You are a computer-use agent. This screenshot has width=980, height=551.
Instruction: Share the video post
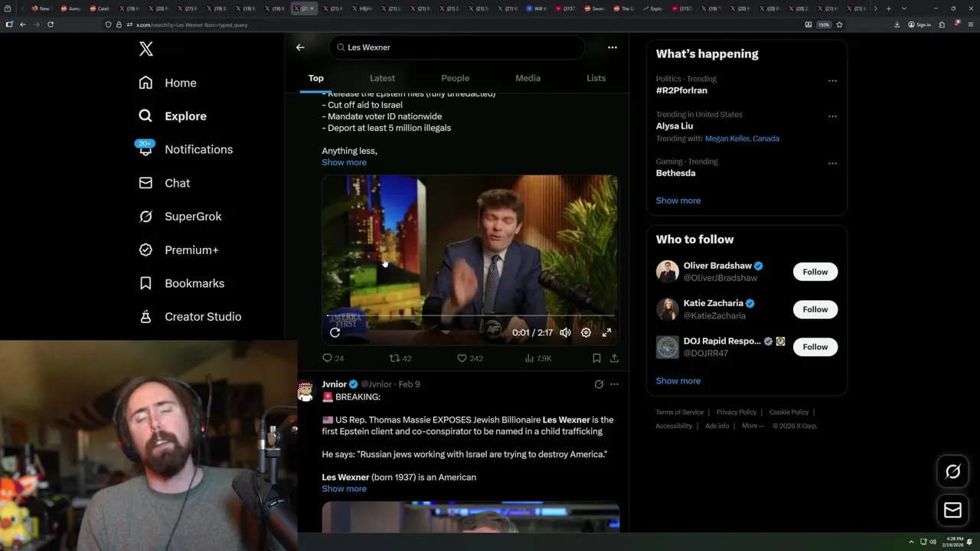coord(614,358)
